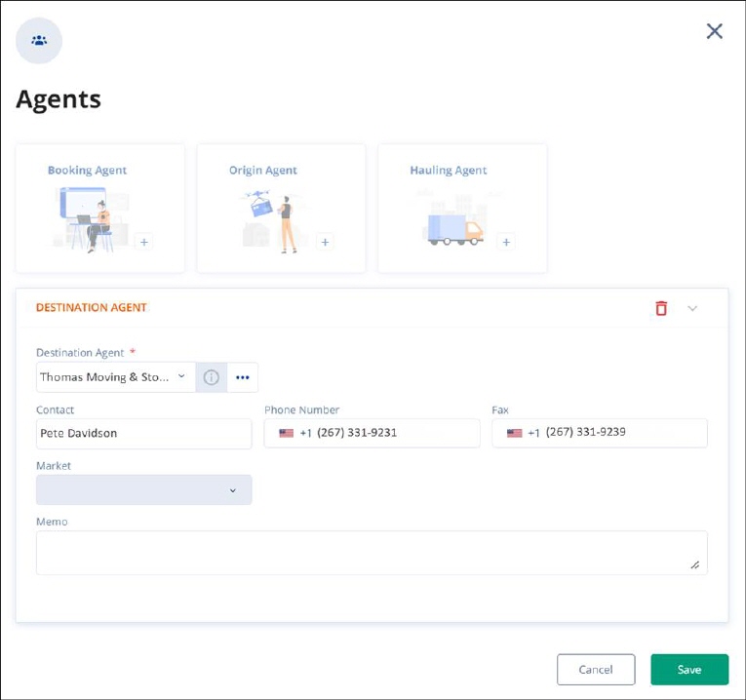Screen dimensions: 746x700
Task: Delete the Destination Agent using trash icon
Action: 661,308
